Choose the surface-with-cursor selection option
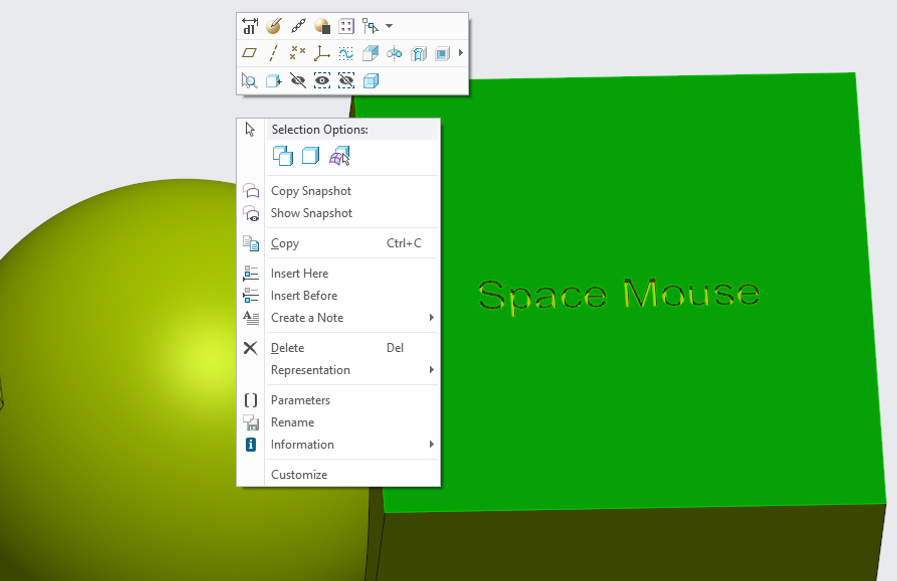897x581 pixels. (x=339, y=156)
